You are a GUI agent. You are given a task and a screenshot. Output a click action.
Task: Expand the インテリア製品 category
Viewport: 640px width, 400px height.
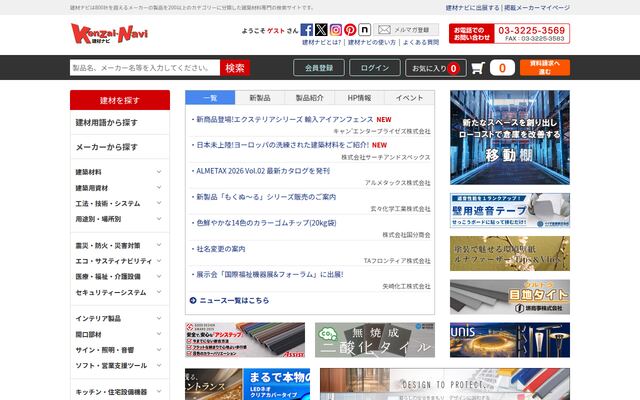[119, 318]
